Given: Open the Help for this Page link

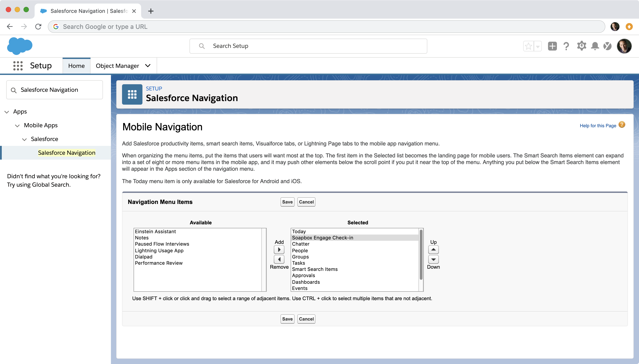Looking at the screenshot, I should point(598,125).
